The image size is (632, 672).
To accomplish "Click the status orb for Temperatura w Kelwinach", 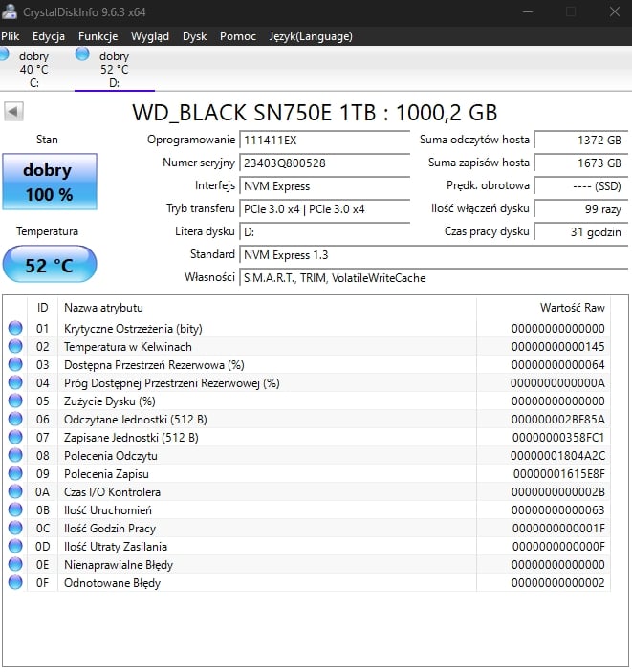I will coord(15,347).
